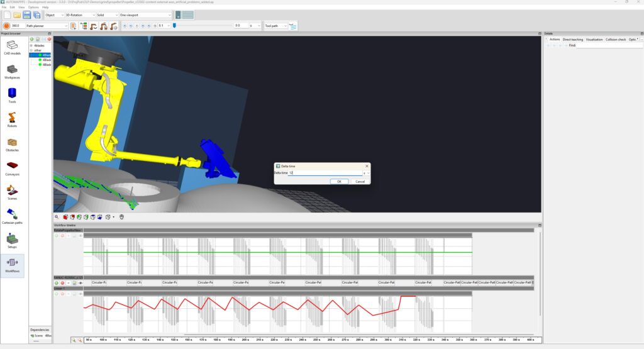Select the Workflows sidebar icon

coord(13,265)
